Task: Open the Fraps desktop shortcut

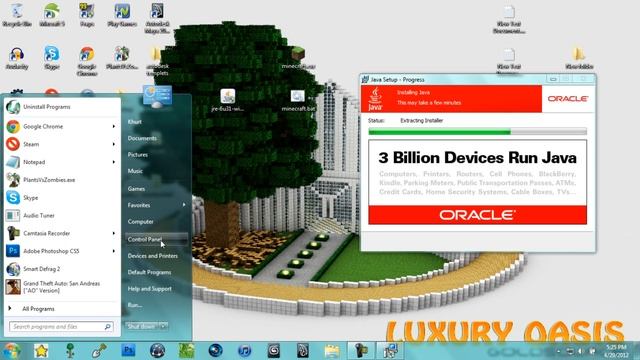Action: (x=87, y=15)
